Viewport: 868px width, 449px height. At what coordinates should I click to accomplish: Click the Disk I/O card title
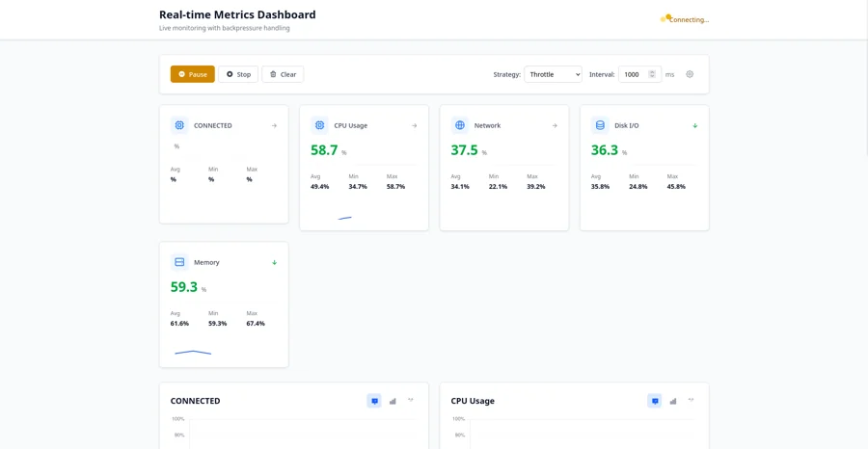[627, 125]
